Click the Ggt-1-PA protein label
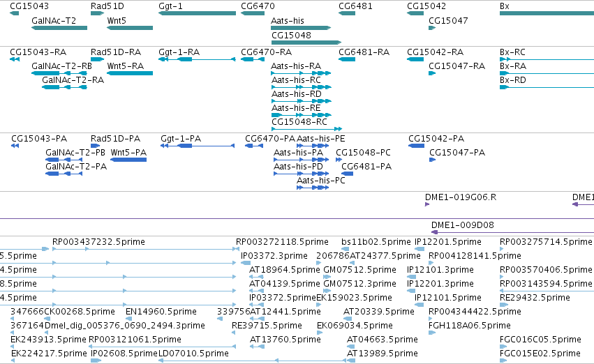This screenshot has height=364, width=594. [x=181, y=139]
